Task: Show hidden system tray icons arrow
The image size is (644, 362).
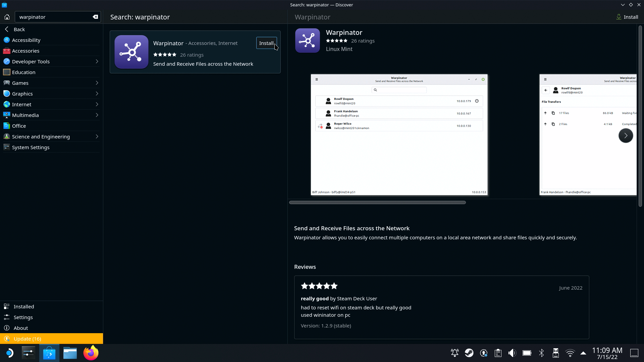Action: coord(583,353)
